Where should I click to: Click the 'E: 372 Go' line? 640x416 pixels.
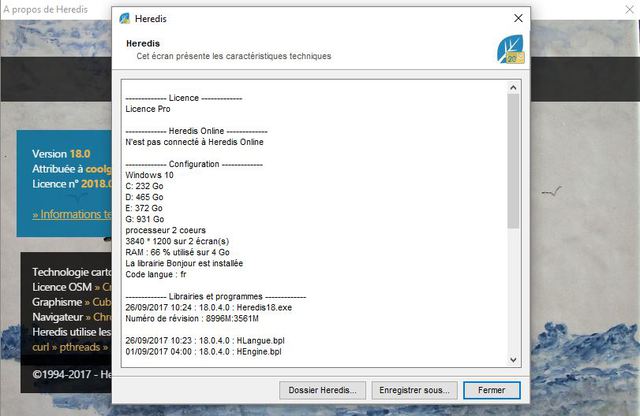point(144,208)
